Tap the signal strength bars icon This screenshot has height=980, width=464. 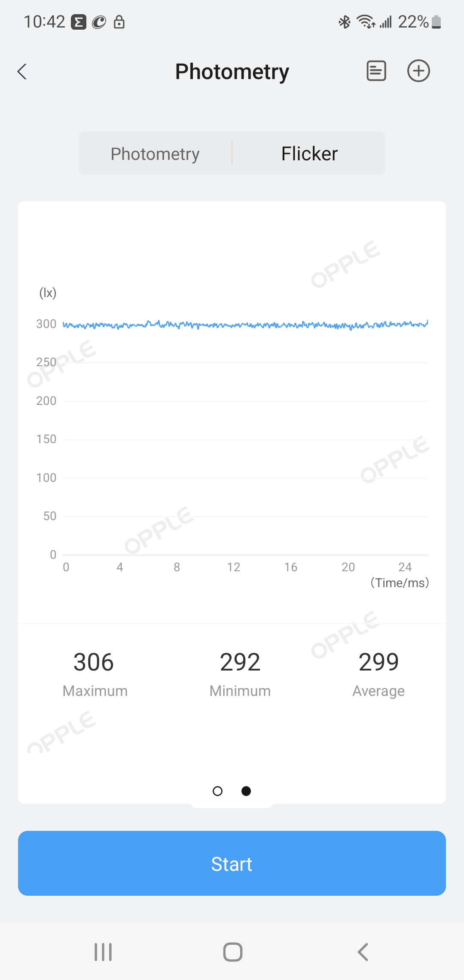click(386, 21)
